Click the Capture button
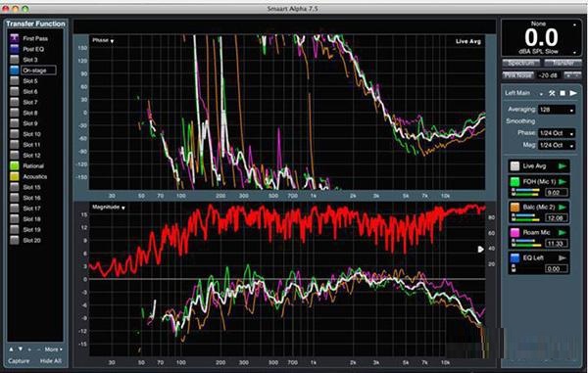Image resolution: width=588 pixels, height=373 pixels. click(x=19, y=361)
